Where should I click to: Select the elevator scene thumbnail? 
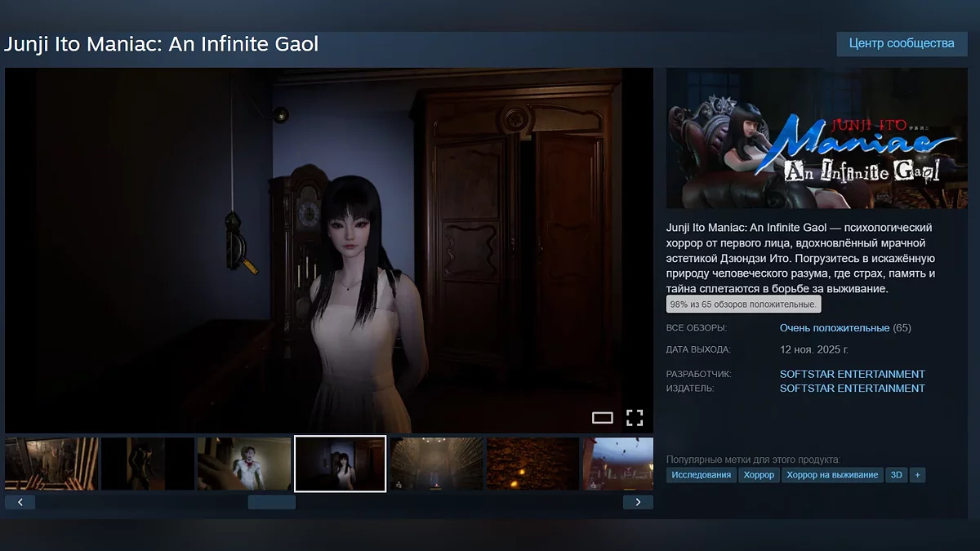[51, 464]
